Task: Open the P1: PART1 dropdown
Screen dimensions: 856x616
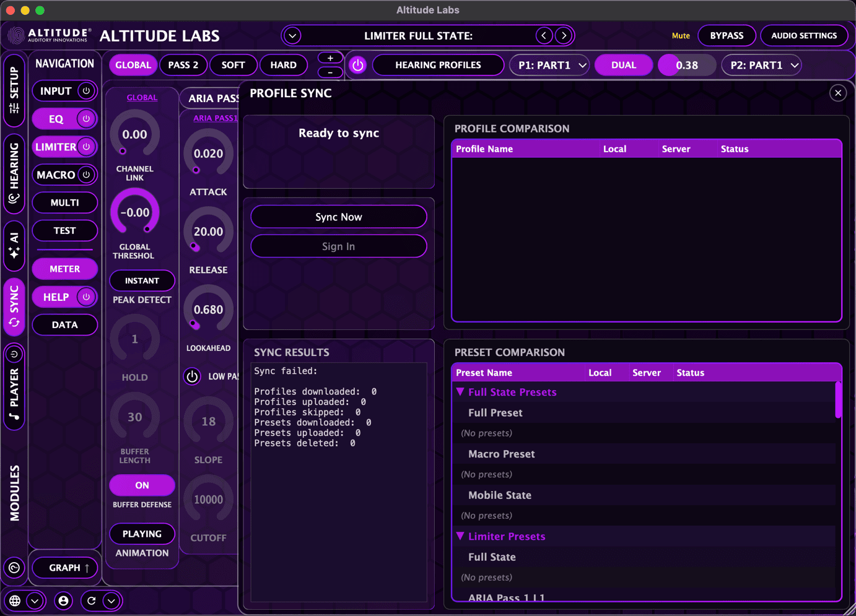Action: 549,65
